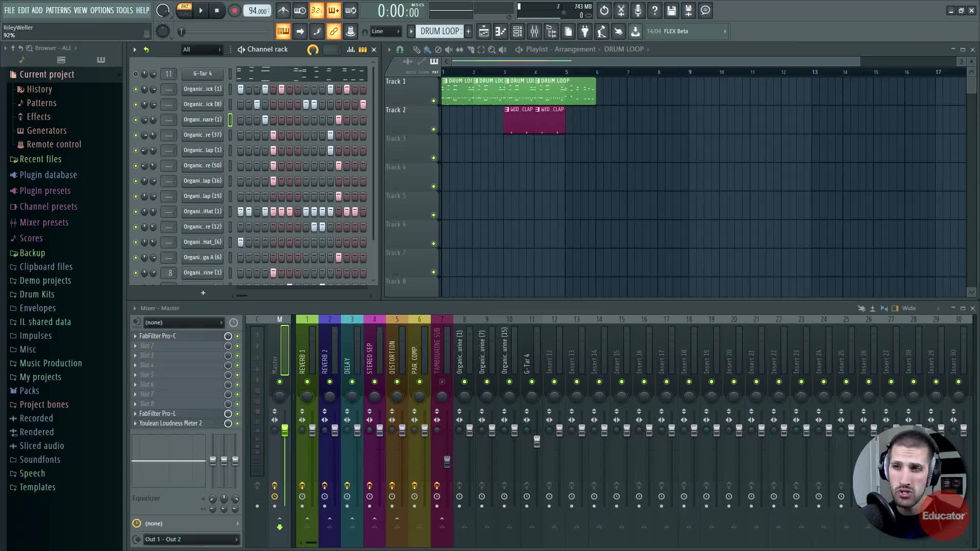Screen dimensions: 980x551
Task: Open the DRUM LOOP pattern selector
Action: point(439,32)
